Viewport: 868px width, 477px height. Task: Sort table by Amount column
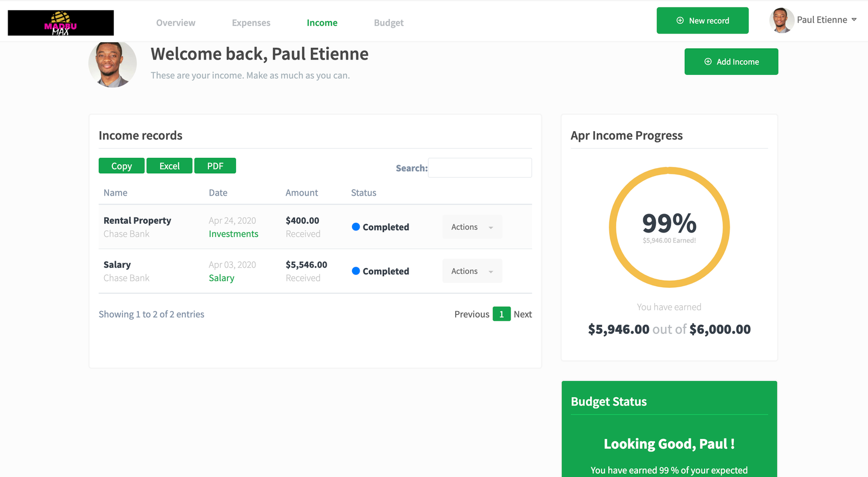pyautogui.click(x=302, y=193)
